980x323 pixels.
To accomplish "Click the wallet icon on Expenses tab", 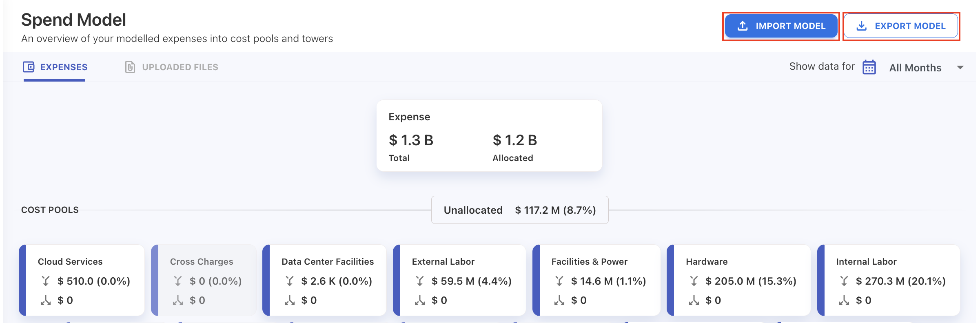I will point(29,67).
